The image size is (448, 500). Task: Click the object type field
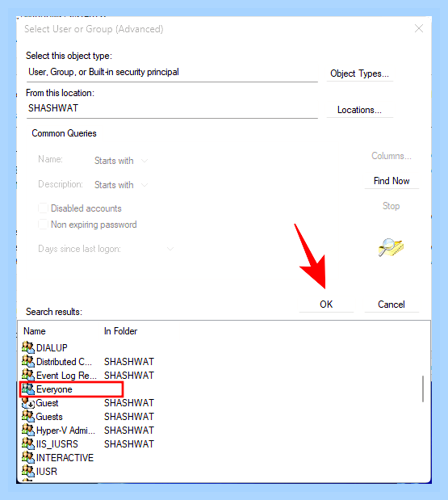[x=172, y=73]
